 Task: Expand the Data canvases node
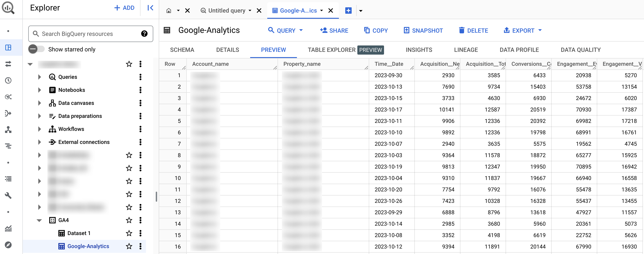39,103
